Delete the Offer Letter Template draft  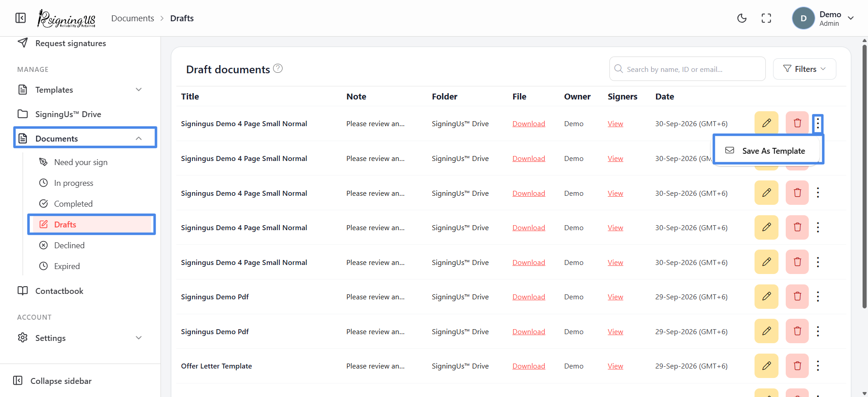tap(797, 366)
